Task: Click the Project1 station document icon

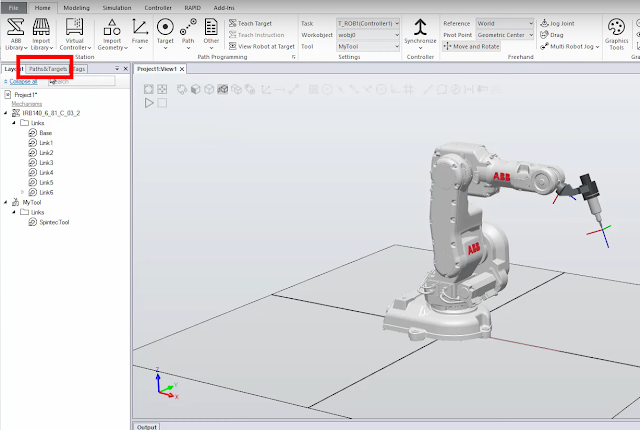Action: (7, 95)
